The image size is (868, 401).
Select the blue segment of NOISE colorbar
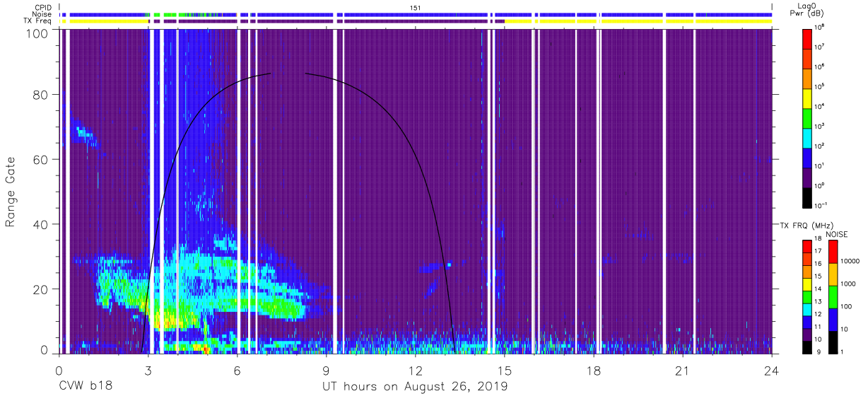coord(833,318)
